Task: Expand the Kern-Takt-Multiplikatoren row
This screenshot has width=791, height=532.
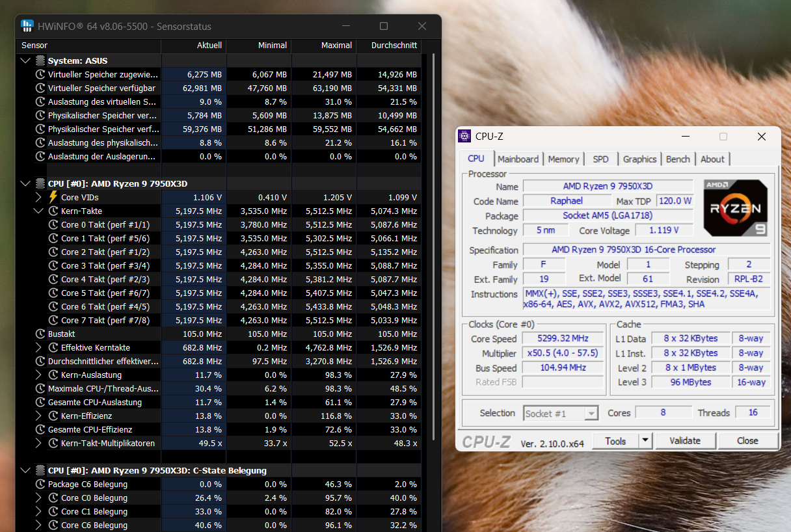Action: click(39, 443)
